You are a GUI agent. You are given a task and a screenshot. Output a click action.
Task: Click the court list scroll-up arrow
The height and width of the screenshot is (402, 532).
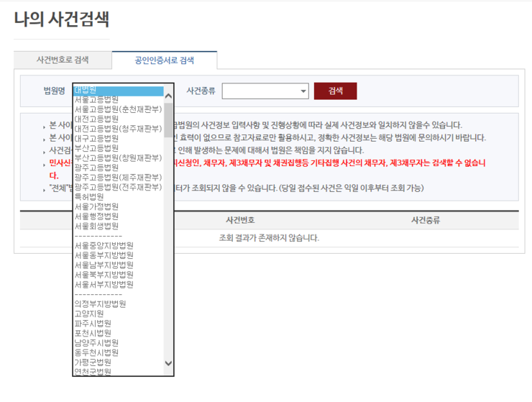[168, 96]
